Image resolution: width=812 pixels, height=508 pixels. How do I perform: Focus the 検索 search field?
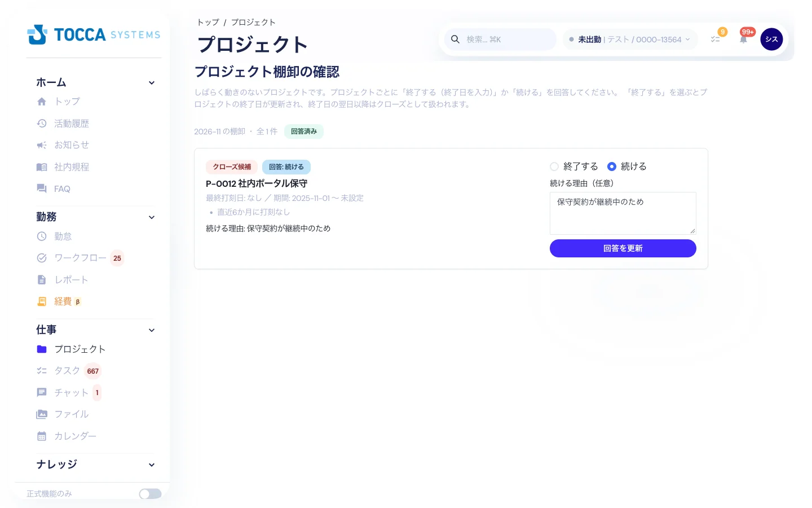click(500, 40)
